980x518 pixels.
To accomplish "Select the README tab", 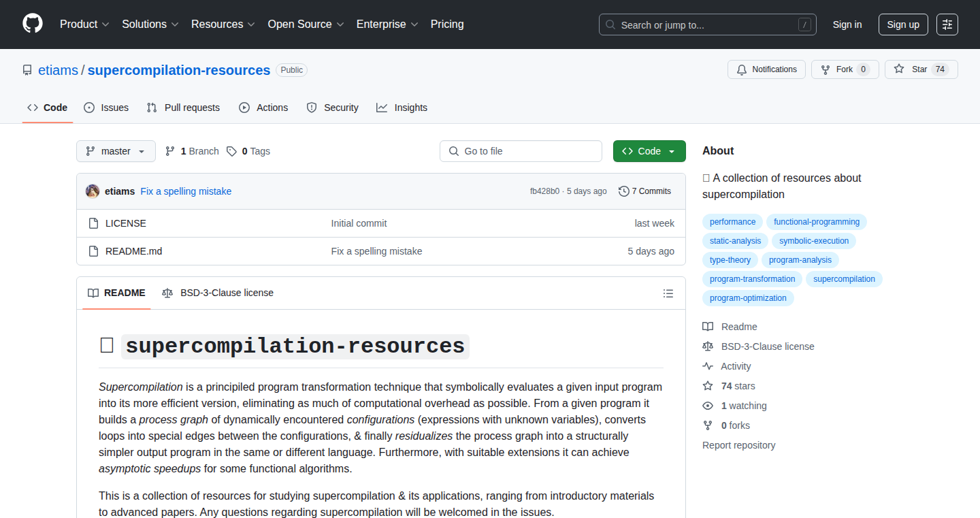I will point(116,293).
